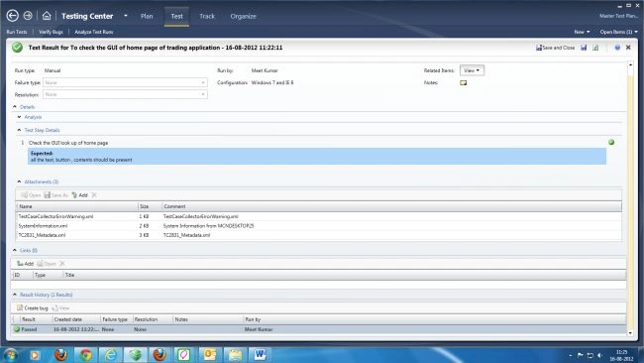
Task: Switch to the Test tab
Action: pos(176,16)
